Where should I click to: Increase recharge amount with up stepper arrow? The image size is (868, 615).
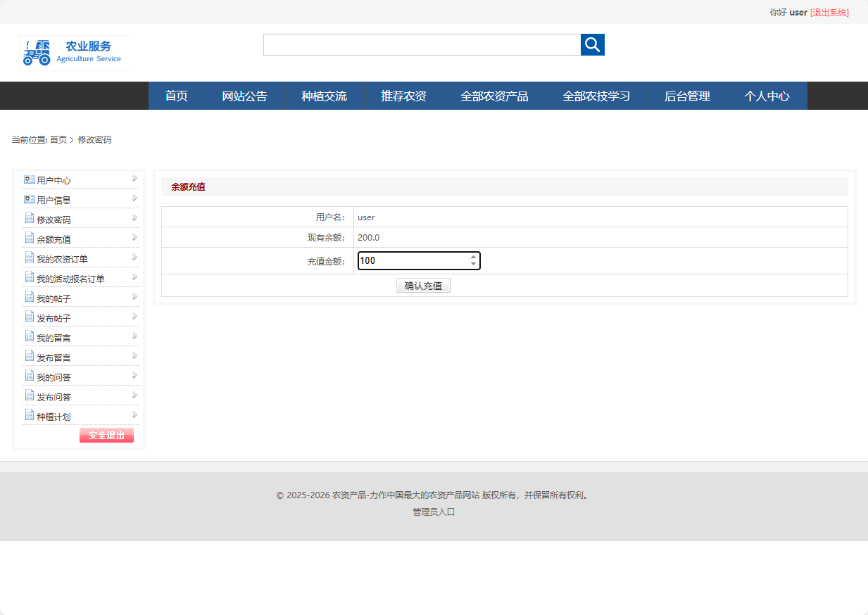point(474,257)
